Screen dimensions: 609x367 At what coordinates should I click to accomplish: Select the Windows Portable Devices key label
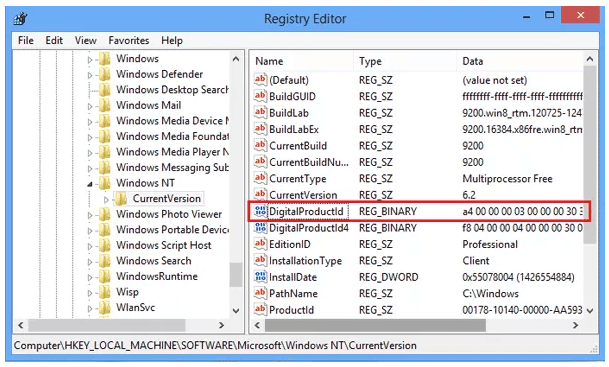172,230
